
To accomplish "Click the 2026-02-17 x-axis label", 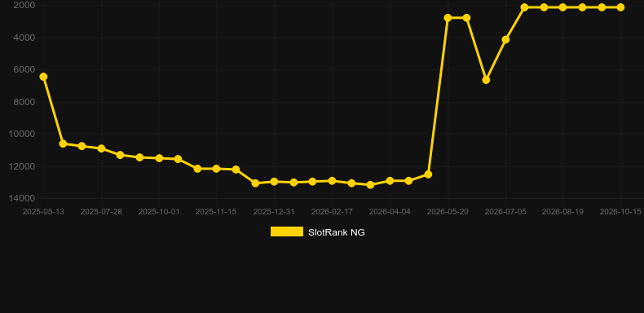I will (x=332, y=212).
